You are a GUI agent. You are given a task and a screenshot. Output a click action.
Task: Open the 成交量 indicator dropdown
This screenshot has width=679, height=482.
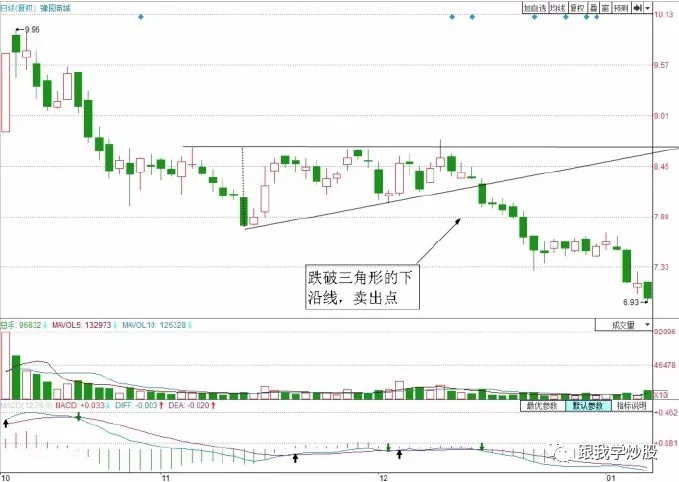point(624,325)
